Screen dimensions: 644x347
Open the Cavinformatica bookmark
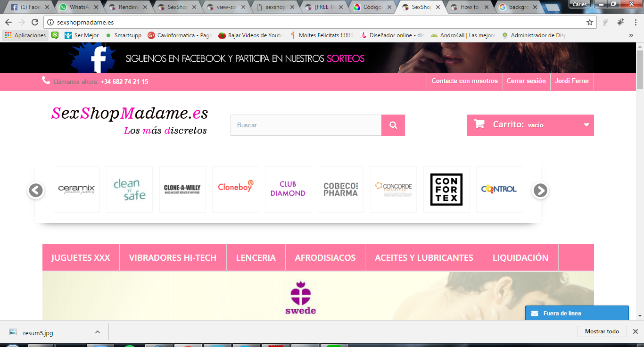pyautogui.click(x=180, y=35)
